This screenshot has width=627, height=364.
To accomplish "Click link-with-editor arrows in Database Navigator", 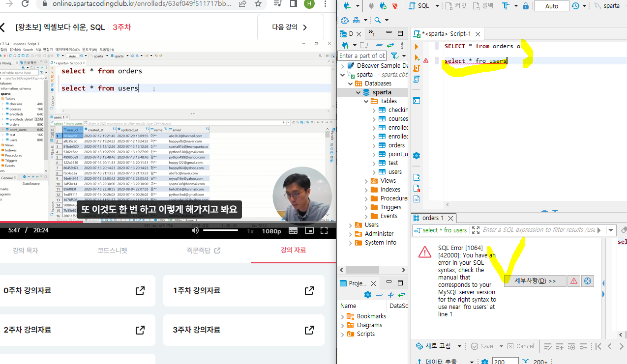I will [390, 45].
